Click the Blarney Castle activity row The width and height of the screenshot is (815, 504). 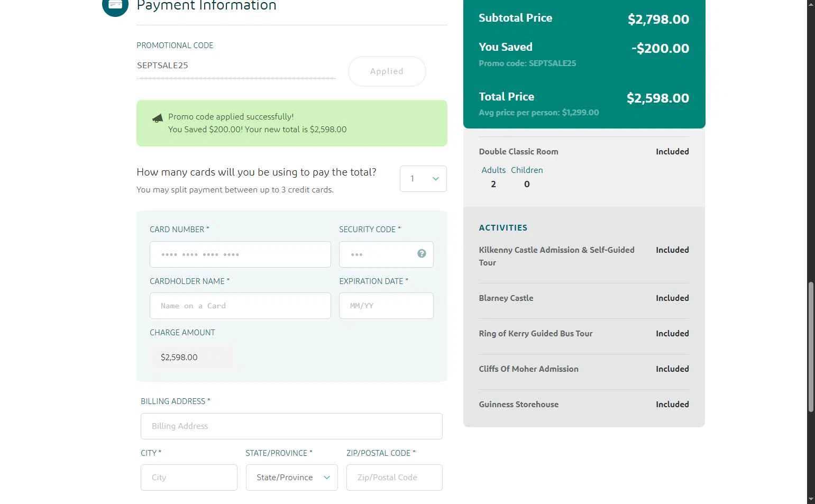point(584,298)
